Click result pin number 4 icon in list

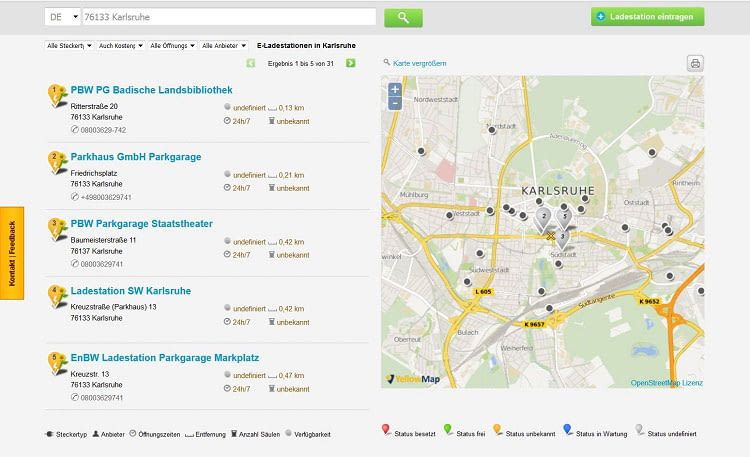[x=57, y=296]
